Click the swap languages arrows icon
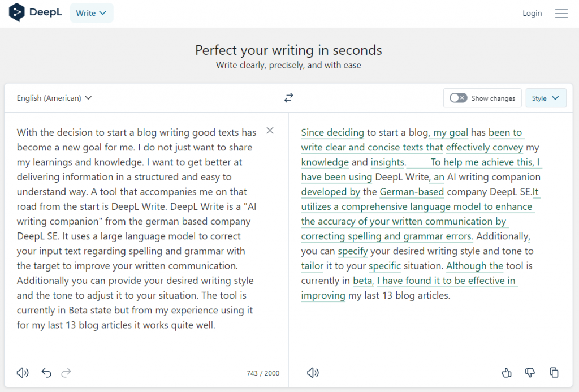This screenshot has width=579, height=392. point(289,98)
